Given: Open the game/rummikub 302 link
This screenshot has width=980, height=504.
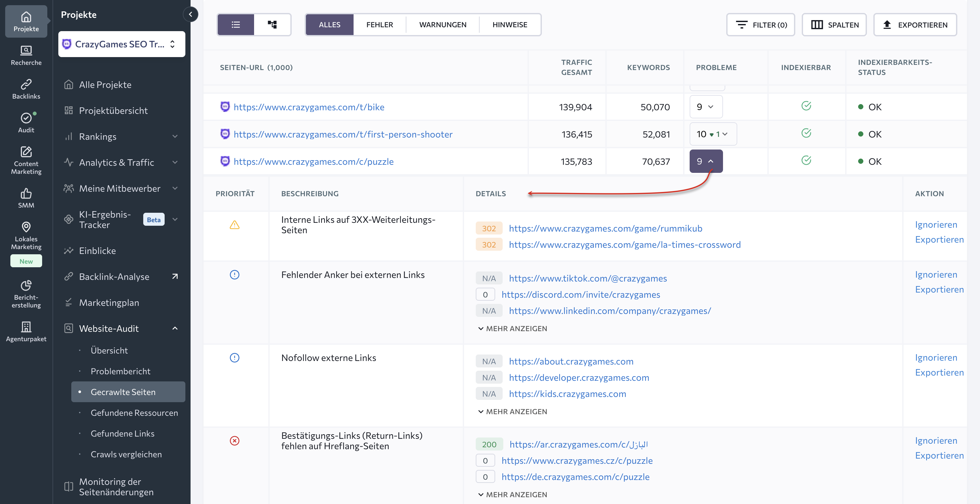Looking at the screenshot, I should click(606, 228).
